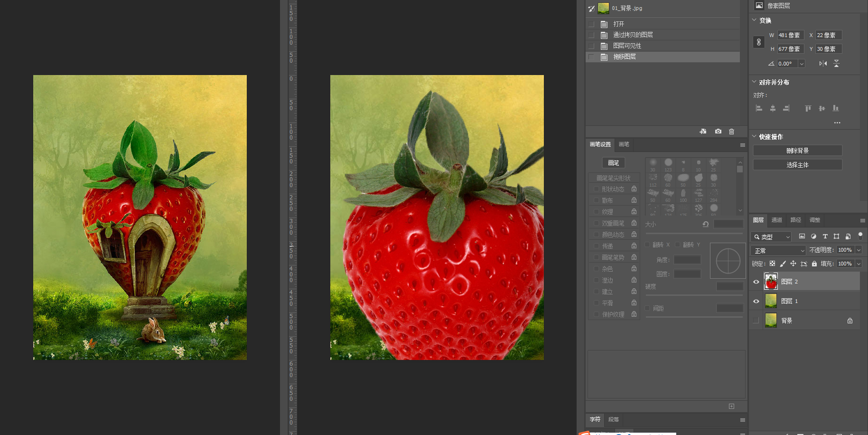868x435 pixels.
Task: Filter layers by adjustment layers icon
Action: 813,236
